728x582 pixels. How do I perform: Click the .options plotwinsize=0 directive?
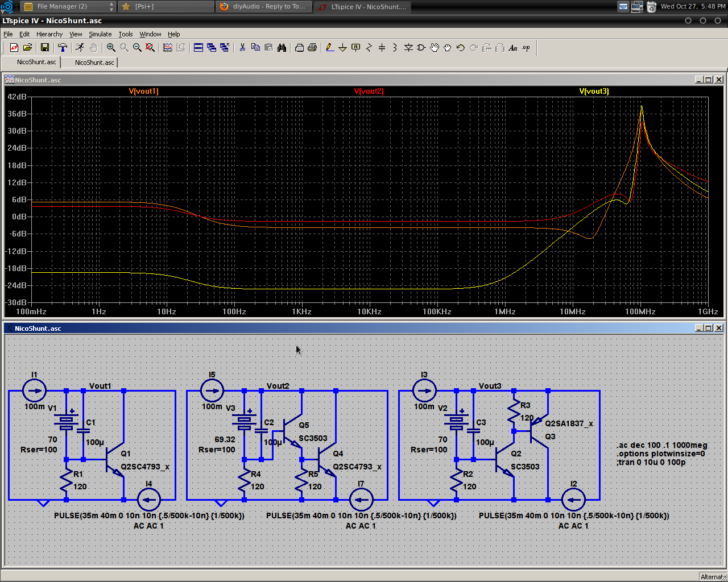[x=661, y=454]
